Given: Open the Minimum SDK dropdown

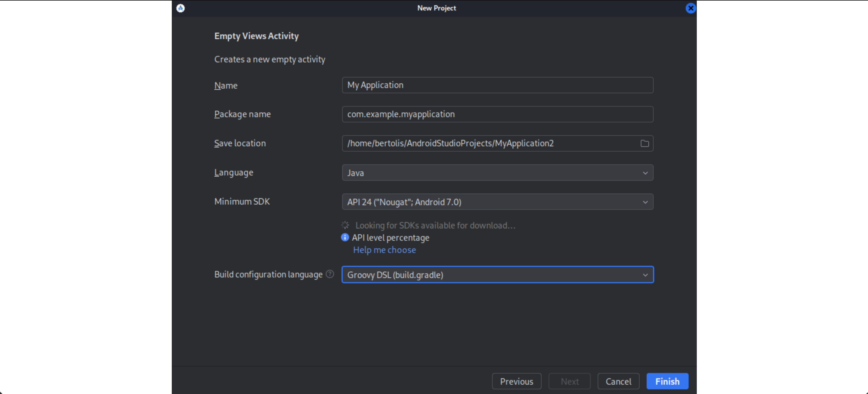Looking at the screenshot, I should pyautogui.click(x=497, y=202).
